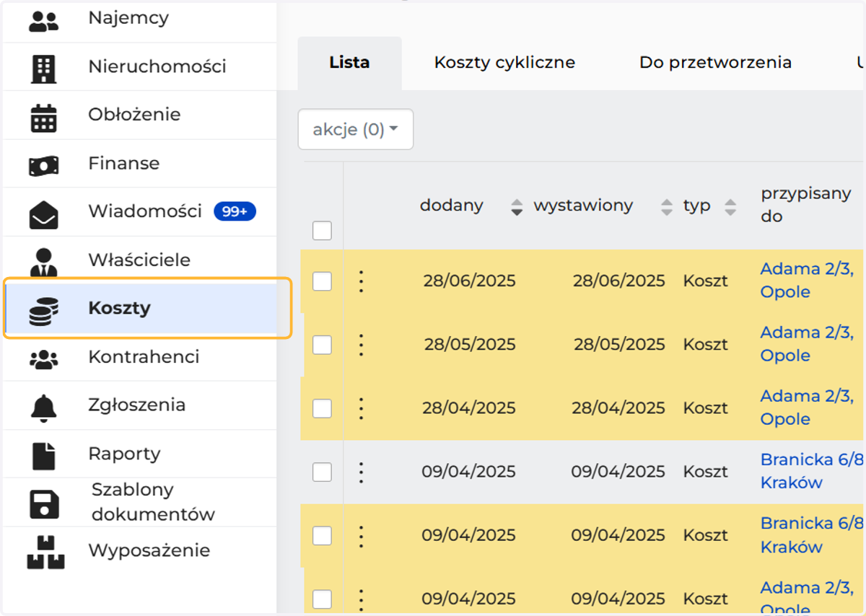
Task: Check the 28/06/2025 row checkbox
Action: [x=322, y=281]
